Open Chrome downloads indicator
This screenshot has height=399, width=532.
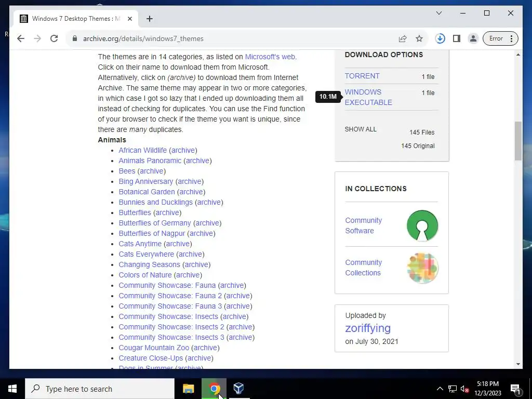[440, 38]
